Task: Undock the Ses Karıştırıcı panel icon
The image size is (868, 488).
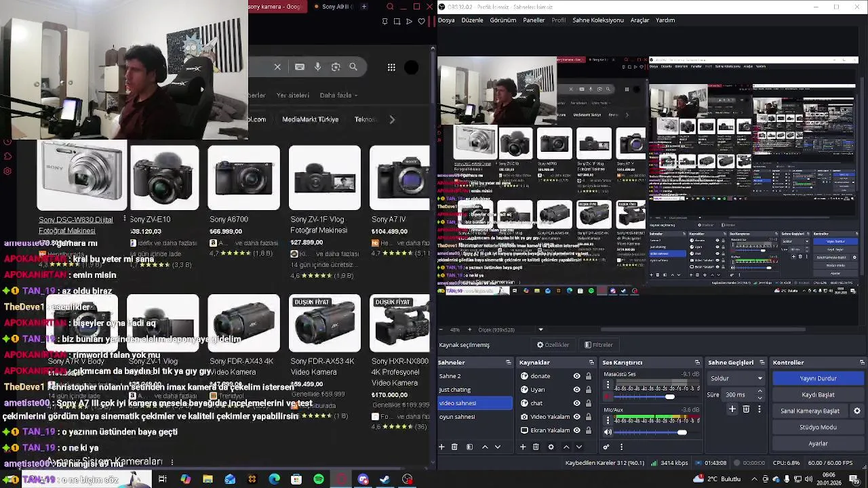Action: 697,363
